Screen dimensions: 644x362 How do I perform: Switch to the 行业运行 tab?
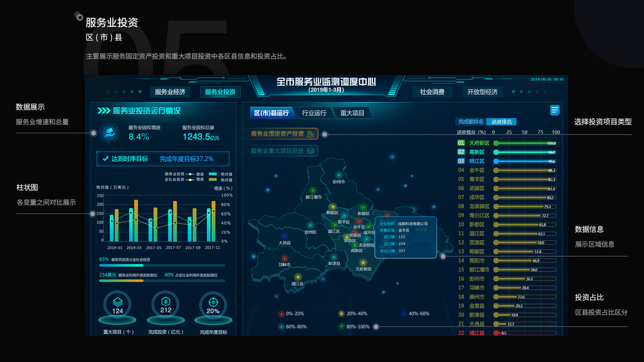[314, 113]
